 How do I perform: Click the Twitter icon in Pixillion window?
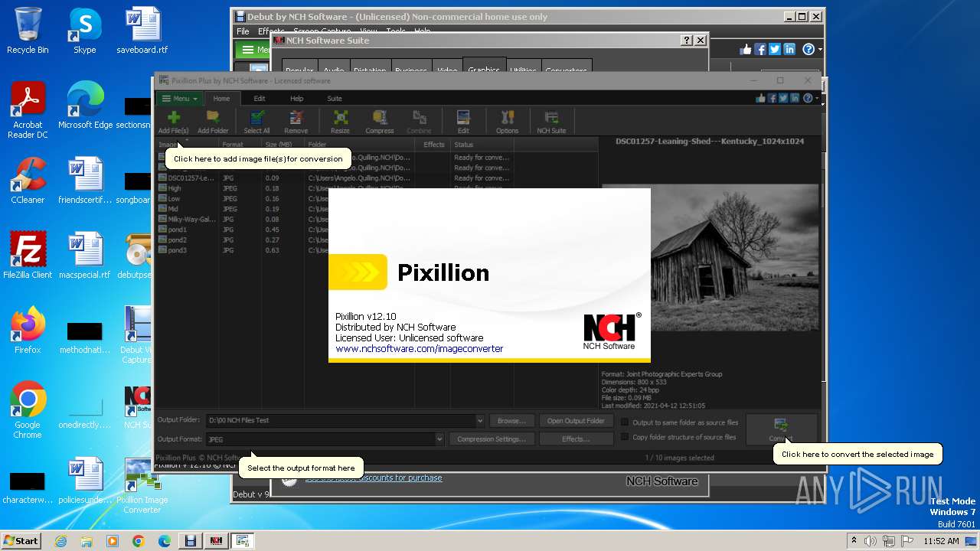[x=783, y=98]
